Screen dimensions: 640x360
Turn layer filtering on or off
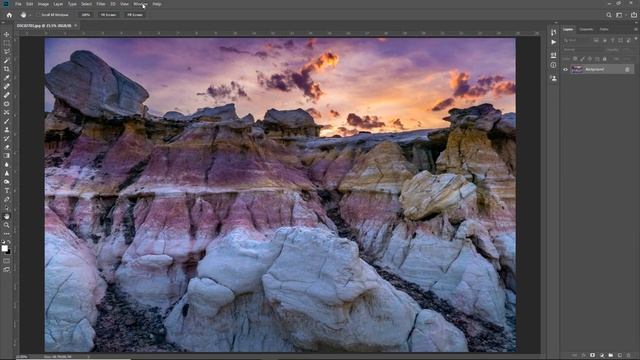(x=636, y=39)
